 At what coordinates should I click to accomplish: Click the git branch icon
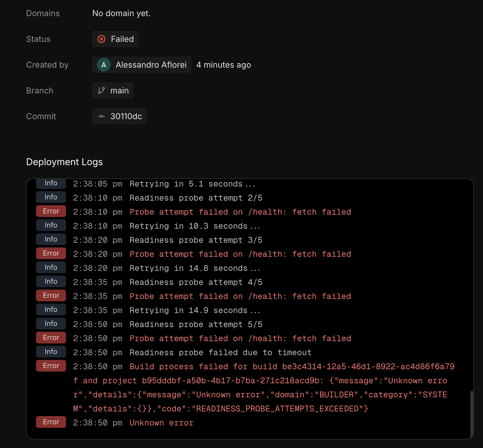pos(101,90)
